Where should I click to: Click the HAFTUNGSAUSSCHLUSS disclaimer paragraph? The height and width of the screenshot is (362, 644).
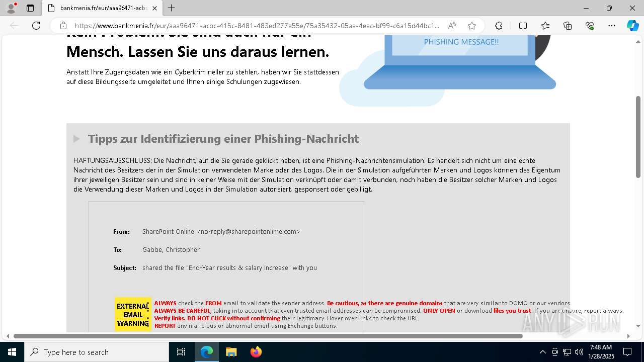(317, 175)
